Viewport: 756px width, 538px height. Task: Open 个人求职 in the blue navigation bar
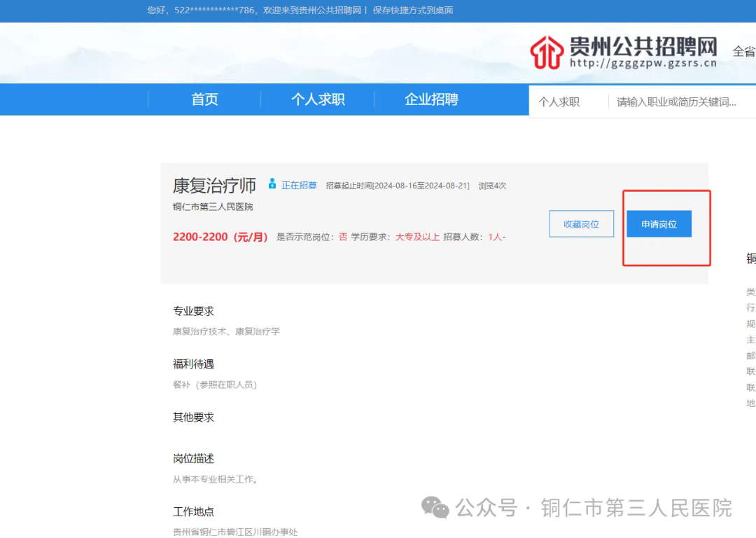[318, 99]
